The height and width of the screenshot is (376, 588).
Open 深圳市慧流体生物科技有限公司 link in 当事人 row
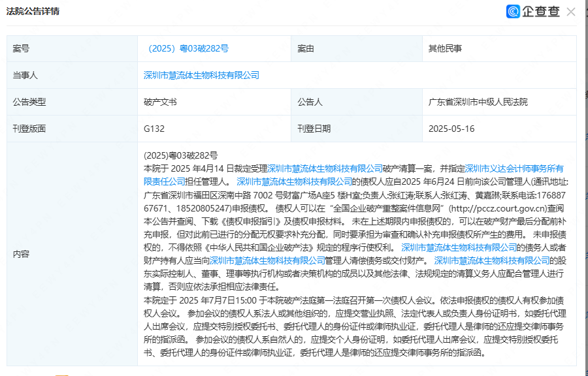tap(201, 75)
